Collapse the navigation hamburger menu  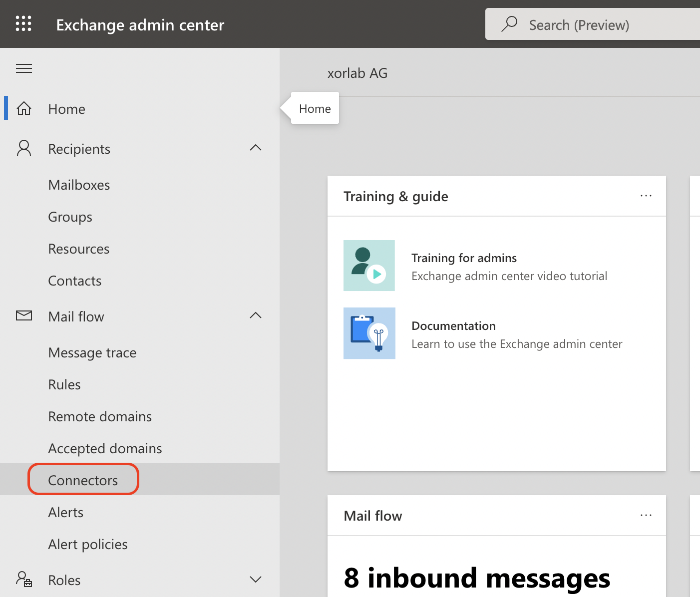point(24,68)
